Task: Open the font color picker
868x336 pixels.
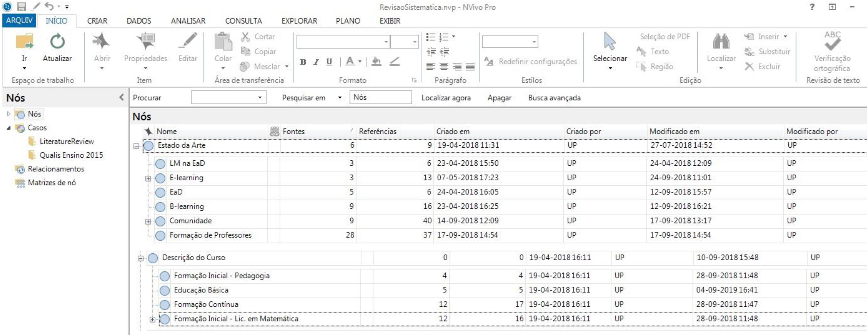Action: [360, 62]
